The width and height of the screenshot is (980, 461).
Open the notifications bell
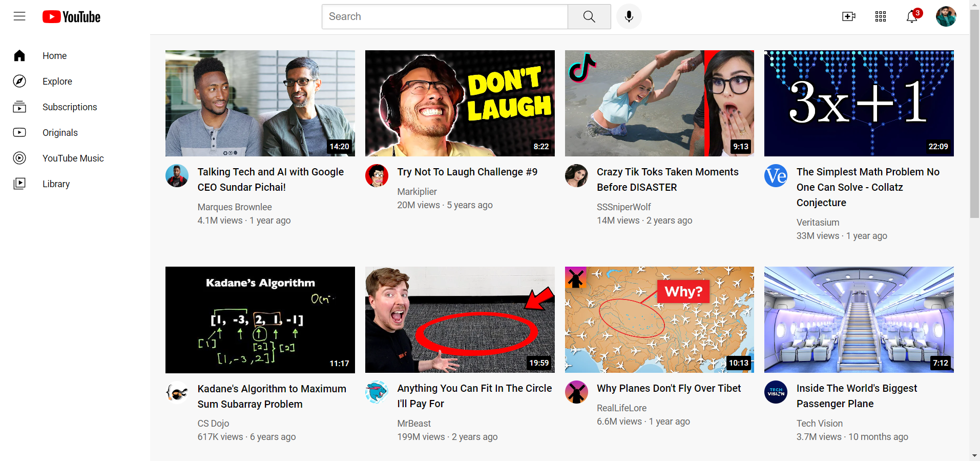click(912, 16)
